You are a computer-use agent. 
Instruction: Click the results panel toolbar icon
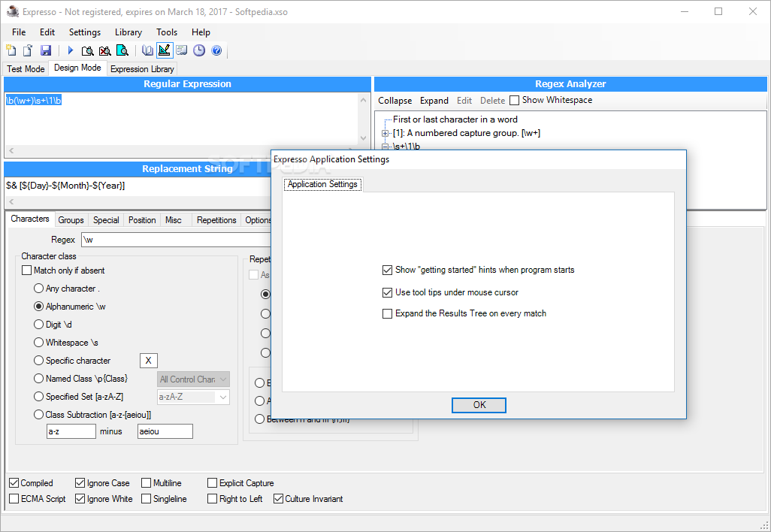tap(182, 50)
